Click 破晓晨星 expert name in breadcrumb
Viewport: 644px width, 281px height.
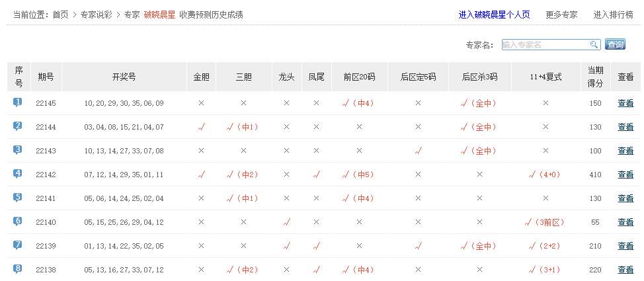pos(159,15)
